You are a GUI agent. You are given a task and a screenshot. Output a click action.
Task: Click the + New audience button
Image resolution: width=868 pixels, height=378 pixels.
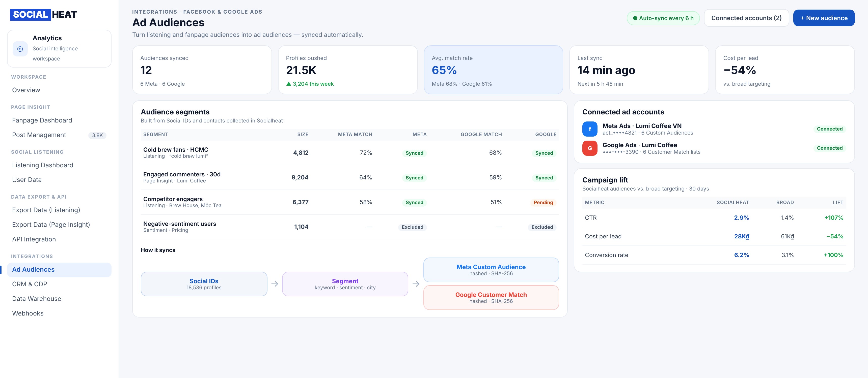click(x=824, y=18)
